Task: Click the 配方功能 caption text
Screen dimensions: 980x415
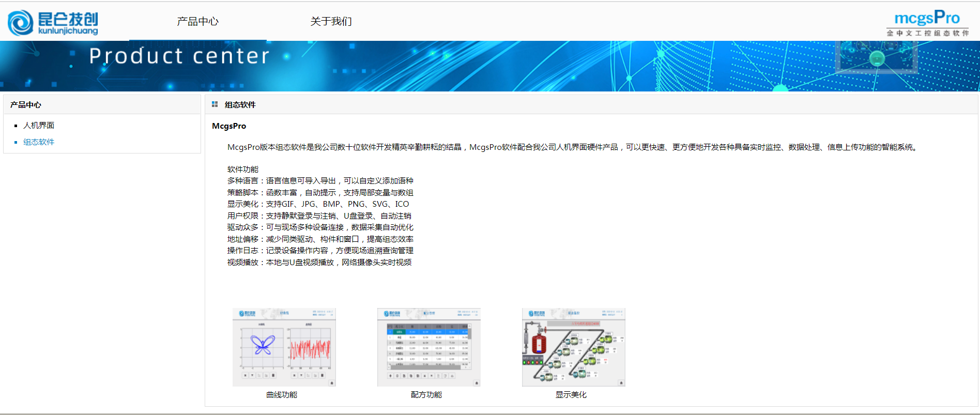Action: [426, 395]
